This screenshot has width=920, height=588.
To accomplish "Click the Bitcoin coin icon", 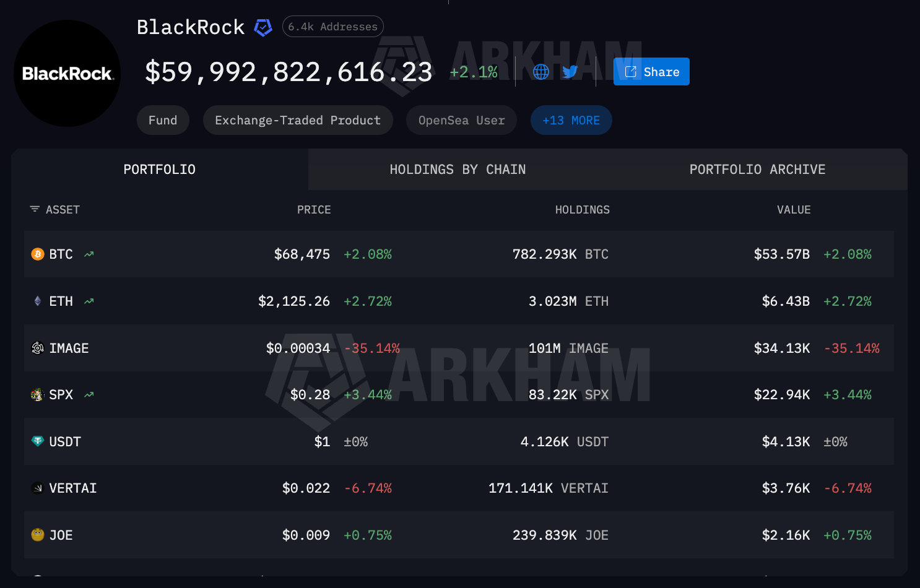I will point(38,254).
